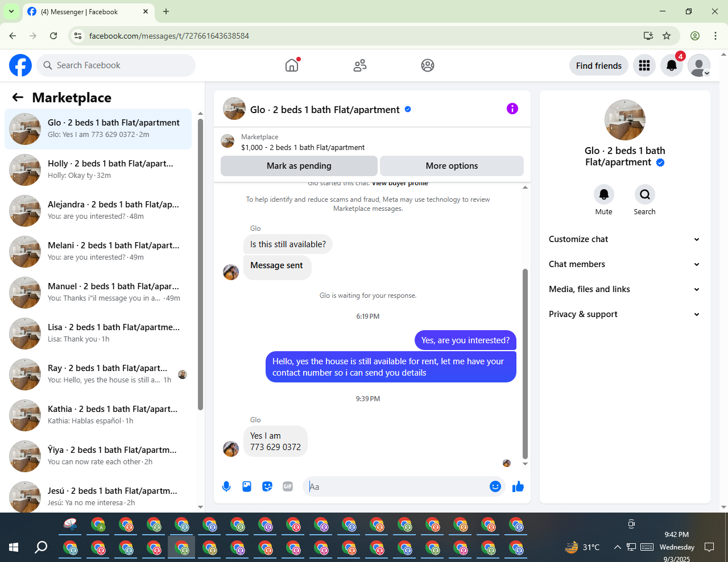Open Melani's conversation
Screen dimensions: 728x562
coord(98,251)
